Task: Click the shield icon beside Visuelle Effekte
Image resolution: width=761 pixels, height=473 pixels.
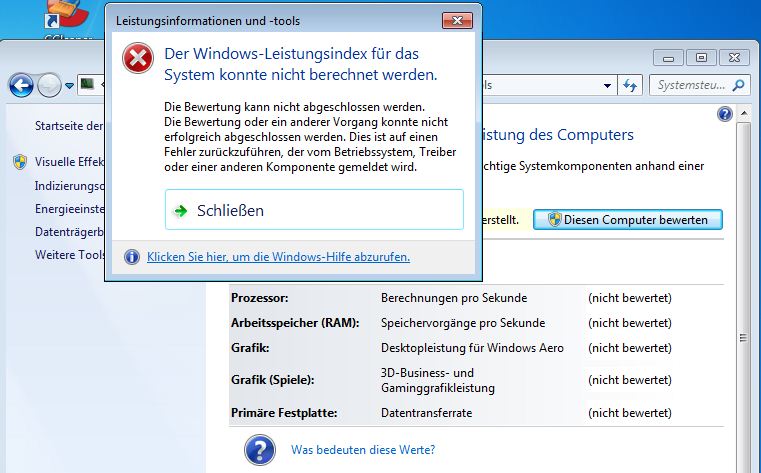Action: click(20, 162)
